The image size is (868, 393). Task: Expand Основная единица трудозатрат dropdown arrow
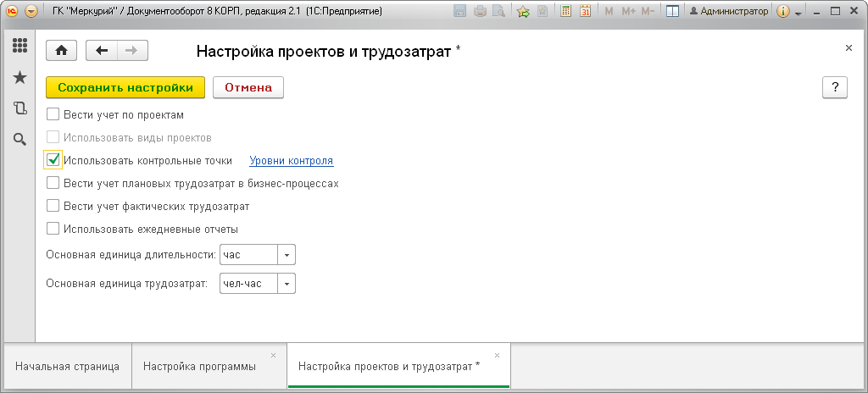coord(287,284)
